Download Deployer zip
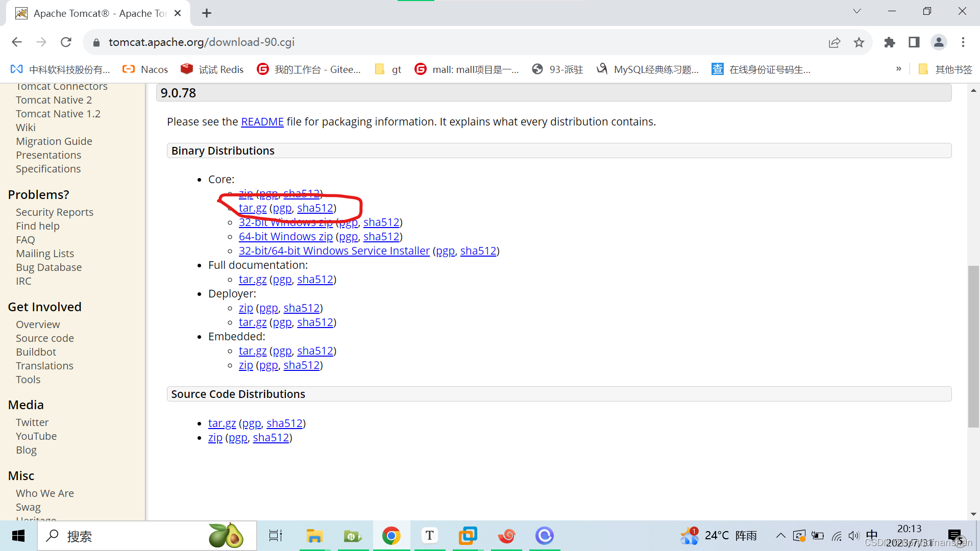The height and width of the screenshot is (551, 980). 246,308
